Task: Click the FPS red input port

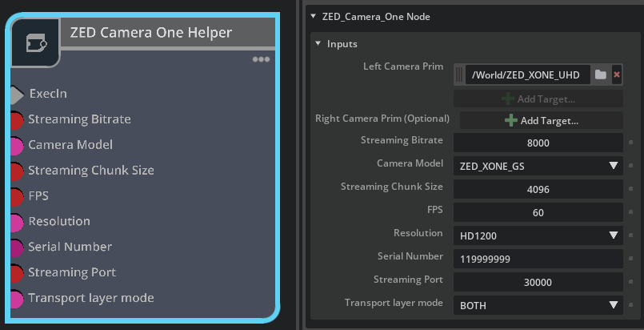Action: pos(17,196)
